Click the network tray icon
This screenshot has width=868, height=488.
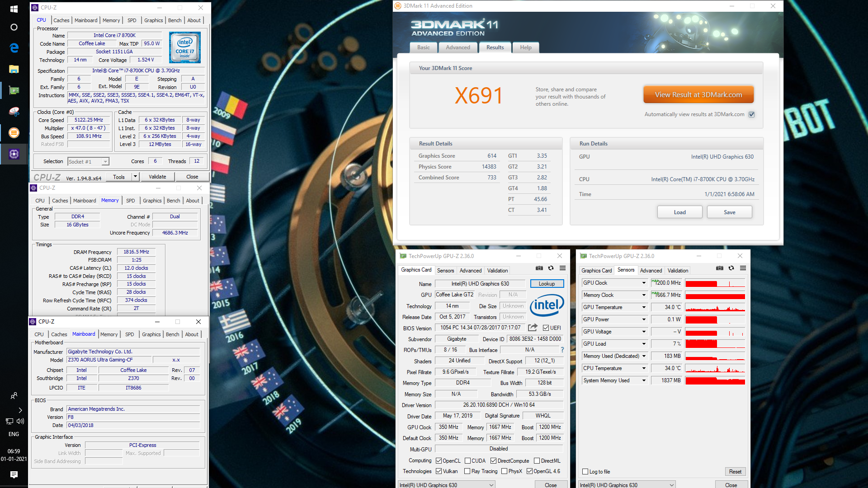tap(9, 421)
